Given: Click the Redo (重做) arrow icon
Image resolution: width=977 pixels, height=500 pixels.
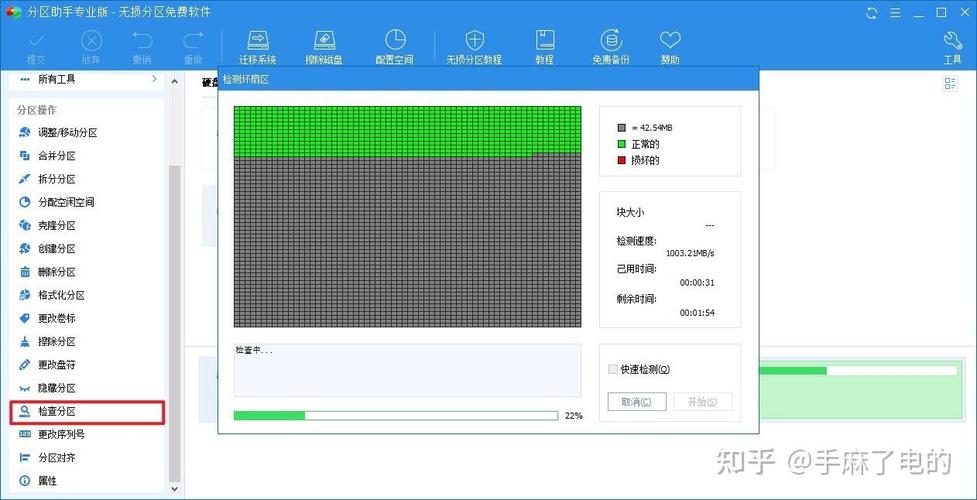Looking at the screenshot, I should (193, 41).
